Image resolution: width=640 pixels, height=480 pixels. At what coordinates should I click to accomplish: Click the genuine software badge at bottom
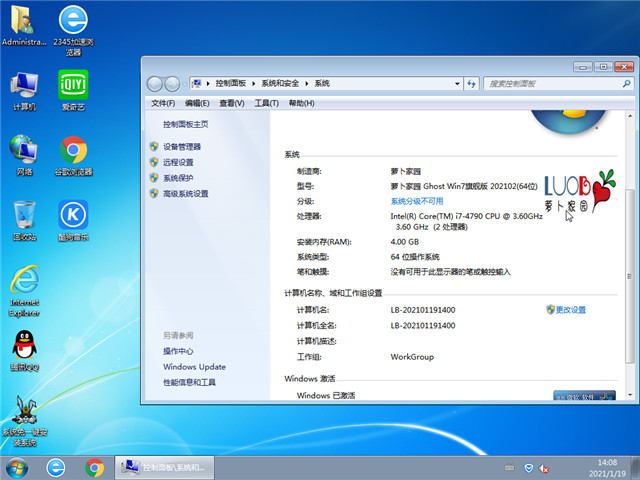tap(584, 395)
